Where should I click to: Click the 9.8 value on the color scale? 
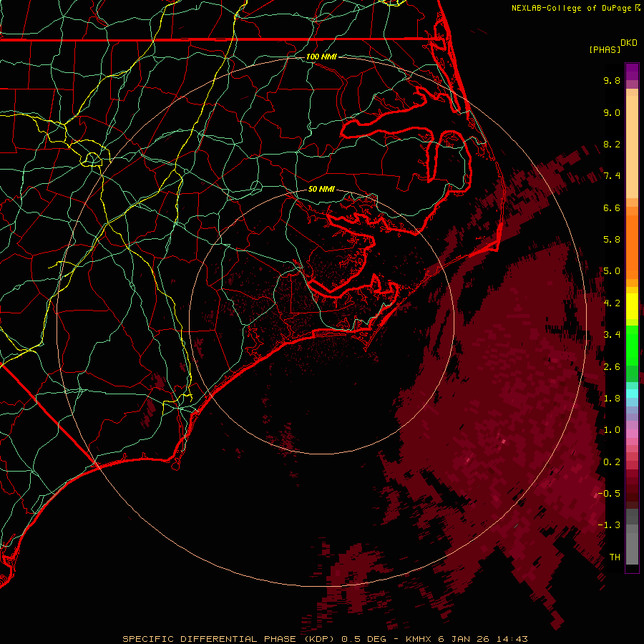(612, 80)
